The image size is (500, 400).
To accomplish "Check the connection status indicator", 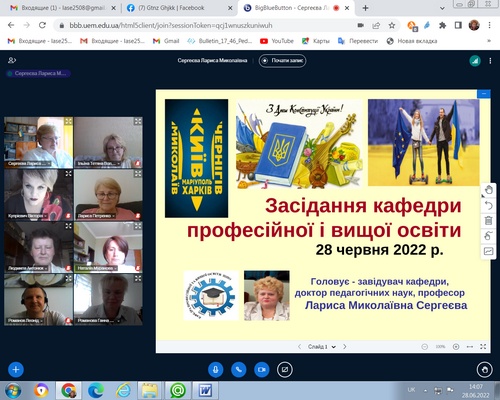I will [475, 61].
